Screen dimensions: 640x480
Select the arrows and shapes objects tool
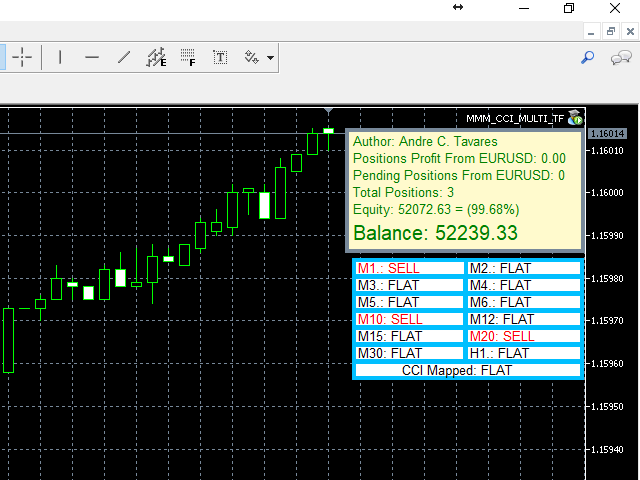click(x=251, y=57)
